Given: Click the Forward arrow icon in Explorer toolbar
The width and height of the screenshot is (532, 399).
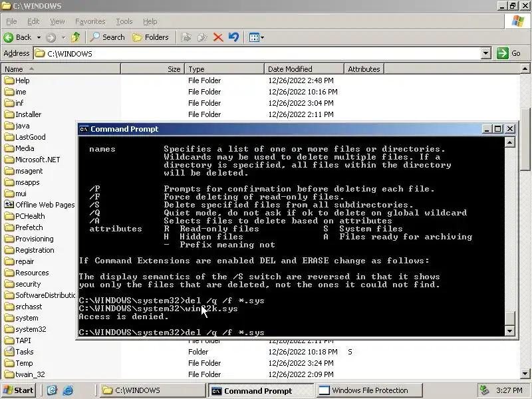Looking at the screenshot, I should tap(51, 37).
